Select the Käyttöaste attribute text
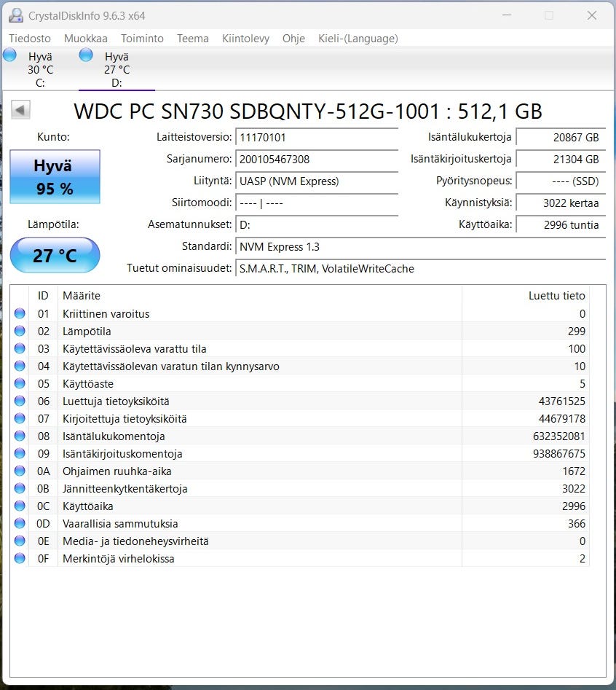616x690 pixels. (x=88, y=384)
